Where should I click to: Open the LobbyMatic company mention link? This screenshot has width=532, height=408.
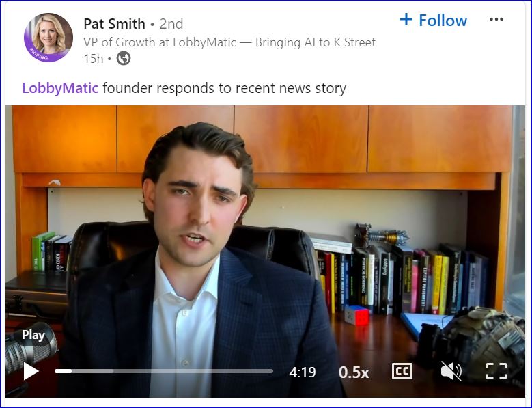click(60, 88)
